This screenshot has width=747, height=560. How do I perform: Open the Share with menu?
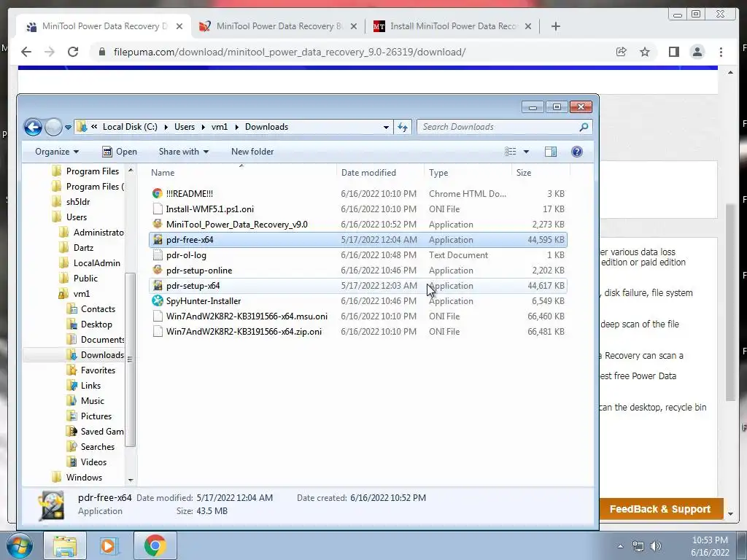(183, 152)
